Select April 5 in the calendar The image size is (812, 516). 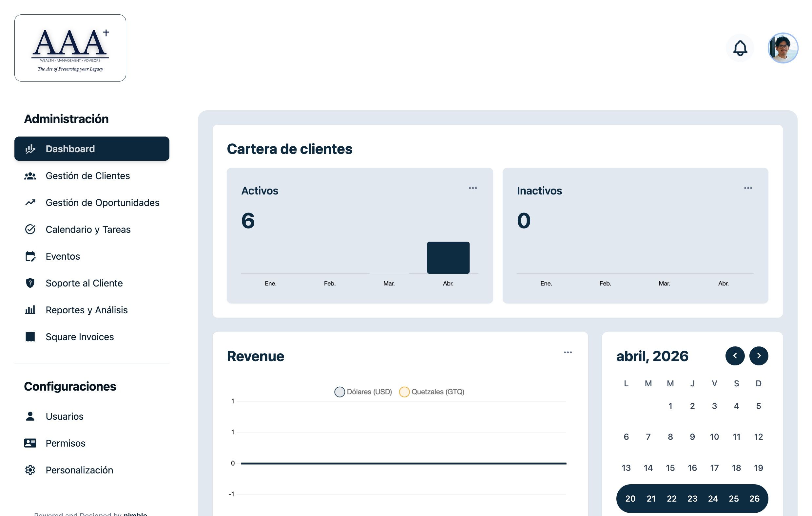pos(758,406)
